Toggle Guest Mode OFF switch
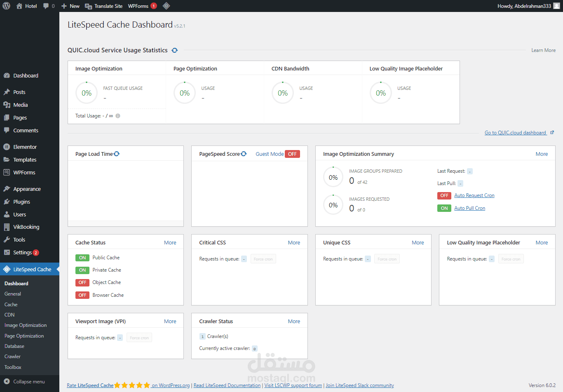 pyautogui.click(x=292, y=154)
